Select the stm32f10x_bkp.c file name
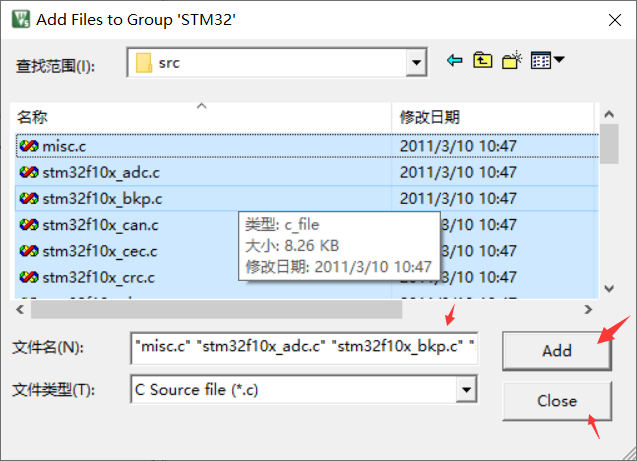This screenshot has width=637, height=461. pos(102,199)
